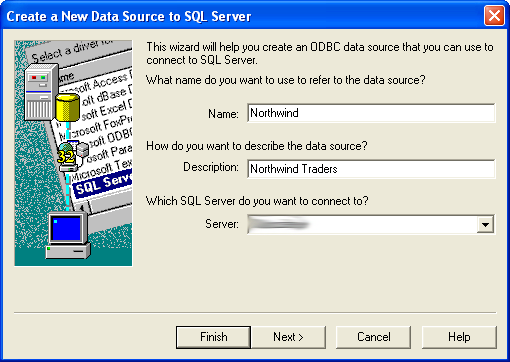Click the blue-screen desktop computer icon

click(x=68, y=235)
